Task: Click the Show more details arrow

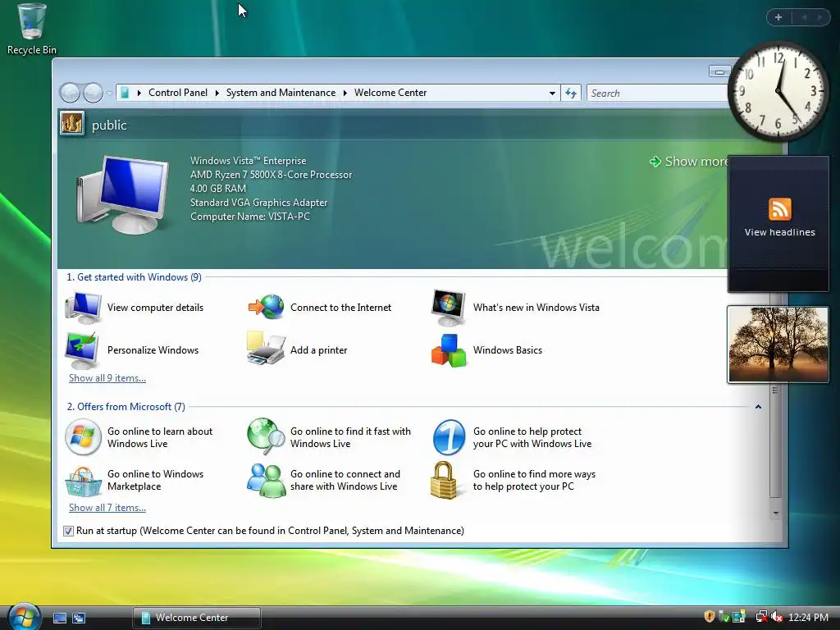Action: [x=655, y=162]
